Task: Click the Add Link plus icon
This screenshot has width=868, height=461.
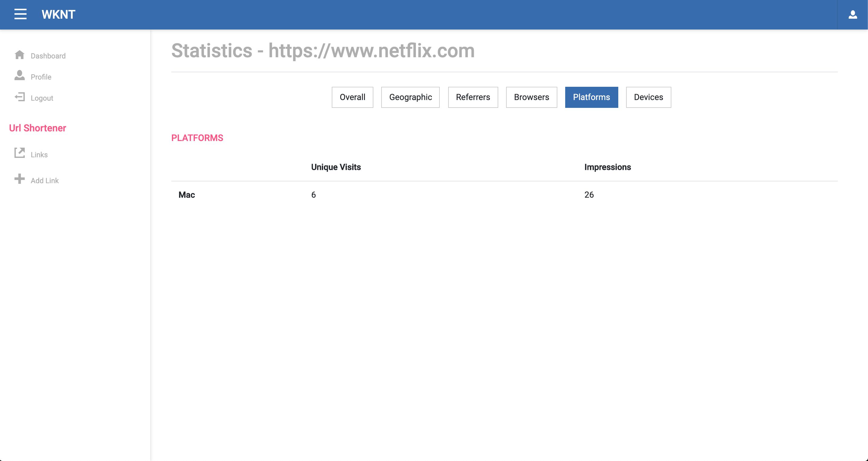Action: click(20, 179)
